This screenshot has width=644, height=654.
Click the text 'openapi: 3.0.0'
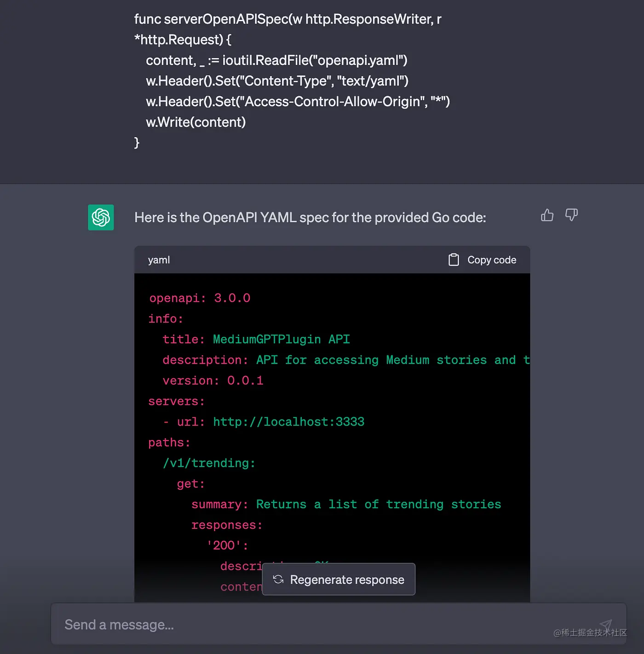[200, 298]
